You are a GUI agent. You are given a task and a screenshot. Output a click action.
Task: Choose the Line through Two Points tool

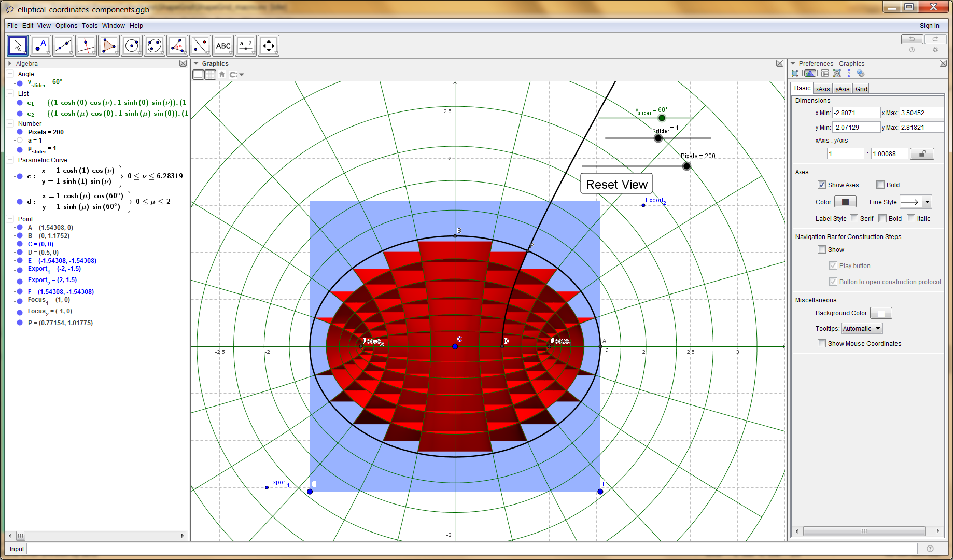(63, 46)
